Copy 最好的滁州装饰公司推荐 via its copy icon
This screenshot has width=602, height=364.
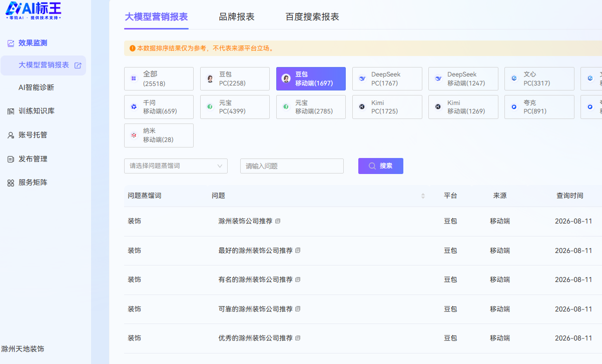click(298, 250)
